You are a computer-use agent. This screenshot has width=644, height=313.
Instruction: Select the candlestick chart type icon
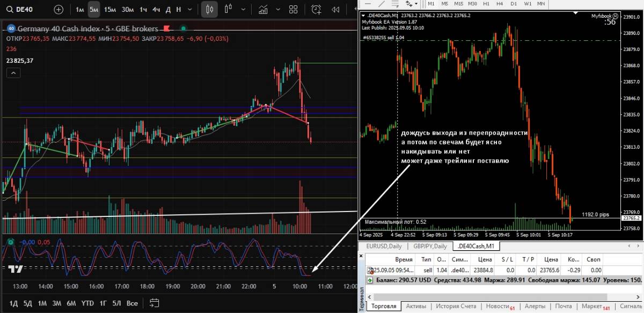click(210, 9)
